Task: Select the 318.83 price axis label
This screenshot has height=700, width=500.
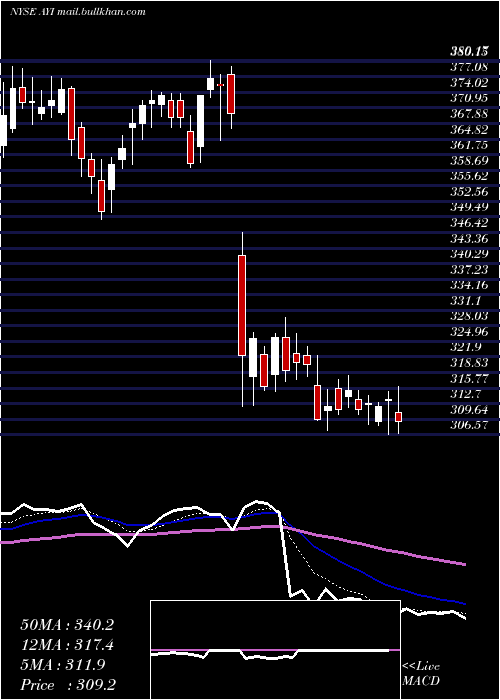Action: click(x=469, y=364)
